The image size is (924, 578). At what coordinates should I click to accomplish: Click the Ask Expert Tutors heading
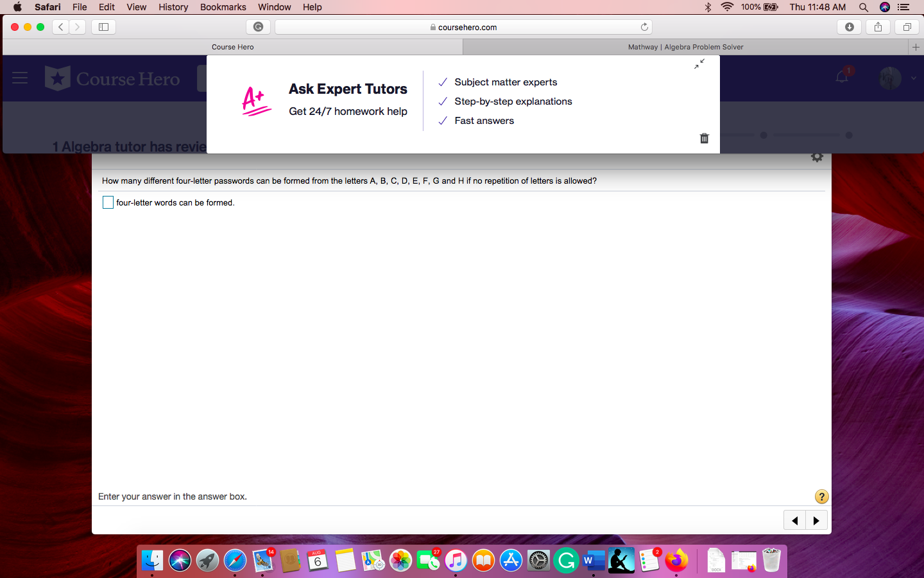348,89
